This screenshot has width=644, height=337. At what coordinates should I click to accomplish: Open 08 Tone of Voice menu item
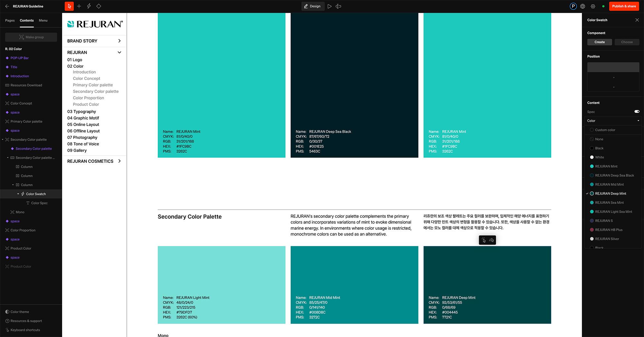[x=83, y=144]
